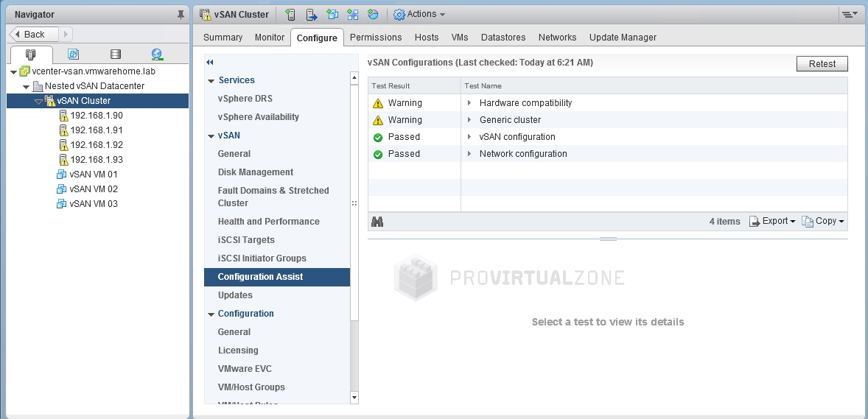Open the VMs and Templates navigator view
868x419 pixels.
pyautogui.click(x=73, y=54)
